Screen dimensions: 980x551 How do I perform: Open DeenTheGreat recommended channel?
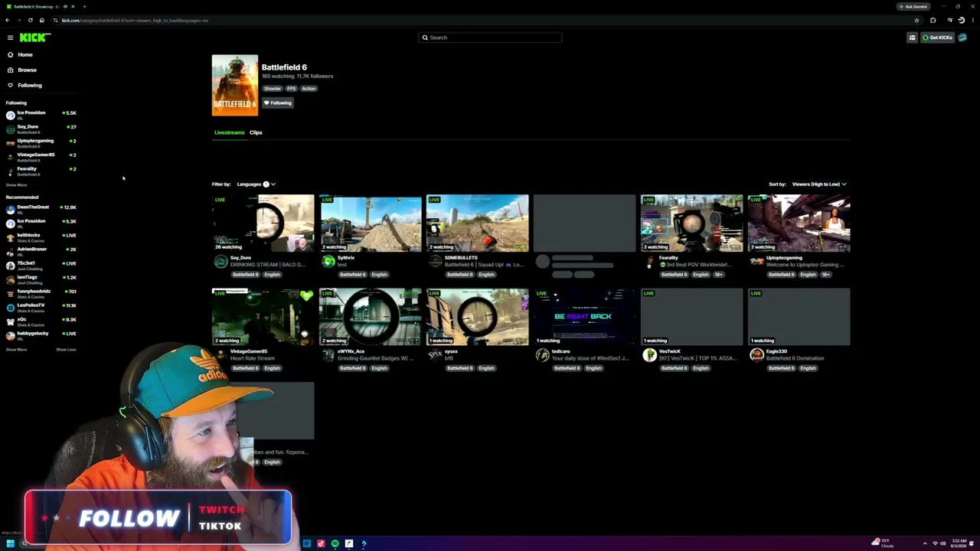(41, 208)
